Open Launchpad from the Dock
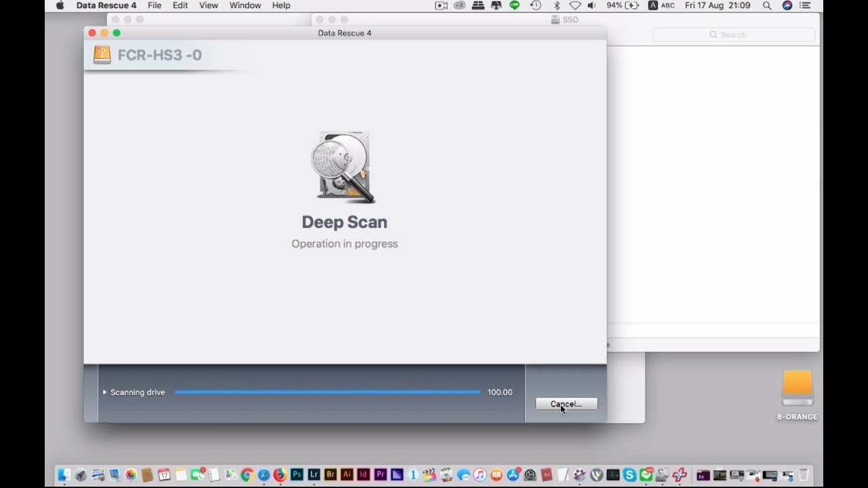868x488 pixels. point(81,475)
